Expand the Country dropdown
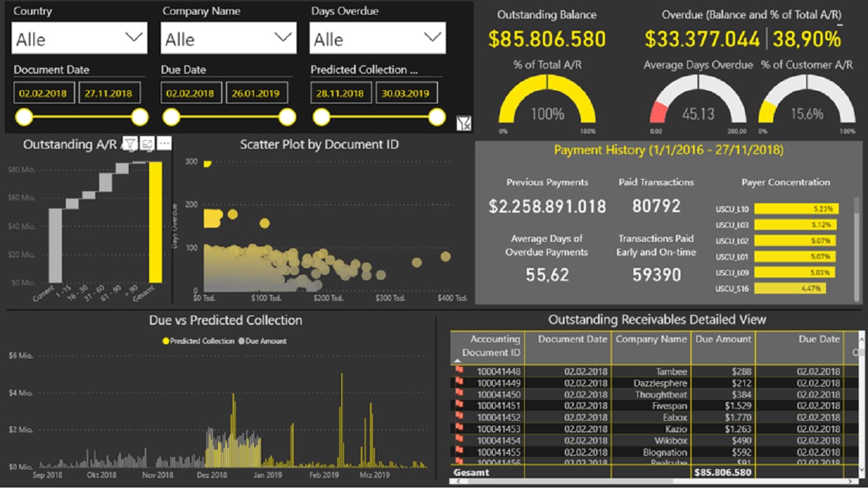This screenshot has height=488, width=868. click(79, 39)
